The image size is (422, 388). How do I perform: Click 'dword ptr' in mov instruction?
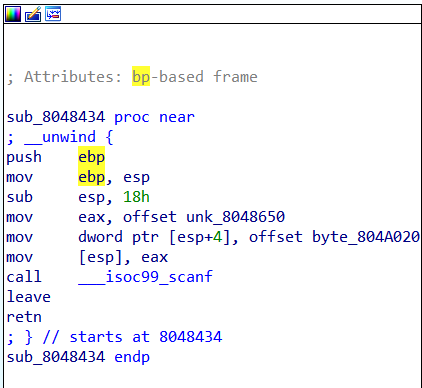[x=119, y=237]
